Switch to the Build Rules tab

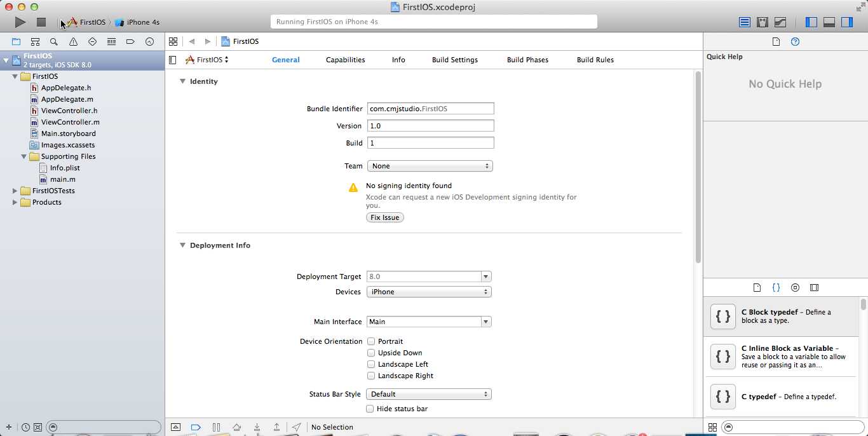tap(595, 60)
